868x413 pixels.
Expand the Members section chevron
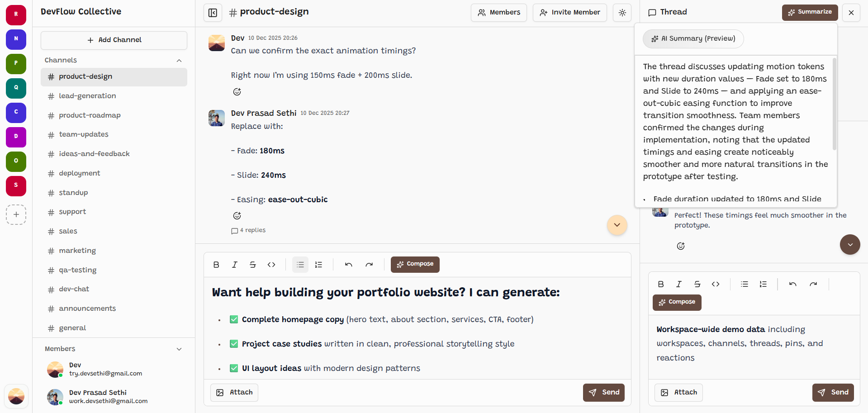click(x=179, y=349)
